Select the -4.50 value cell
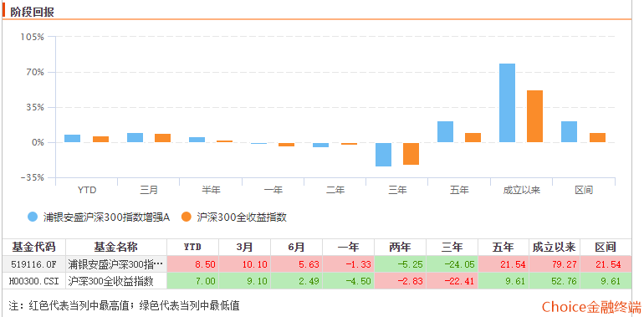This screenshot has width=644, height=317. pos(348,281)
